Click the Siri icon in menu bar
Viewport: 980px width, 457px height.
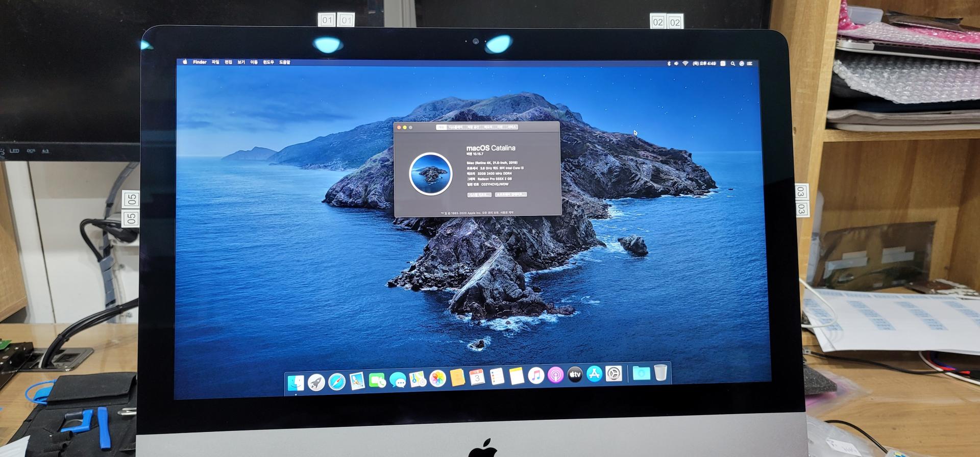[742, 64]
